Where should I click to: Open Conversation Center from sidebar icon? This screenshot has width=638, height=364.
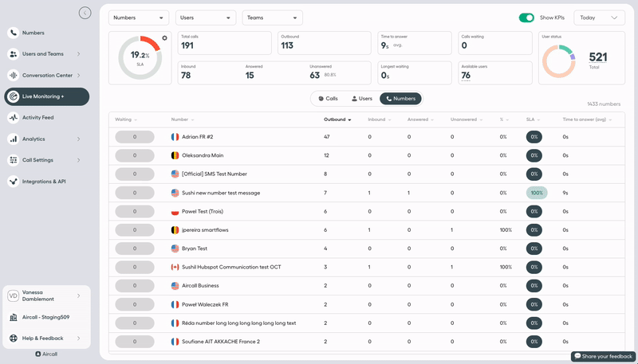[14, 76]
